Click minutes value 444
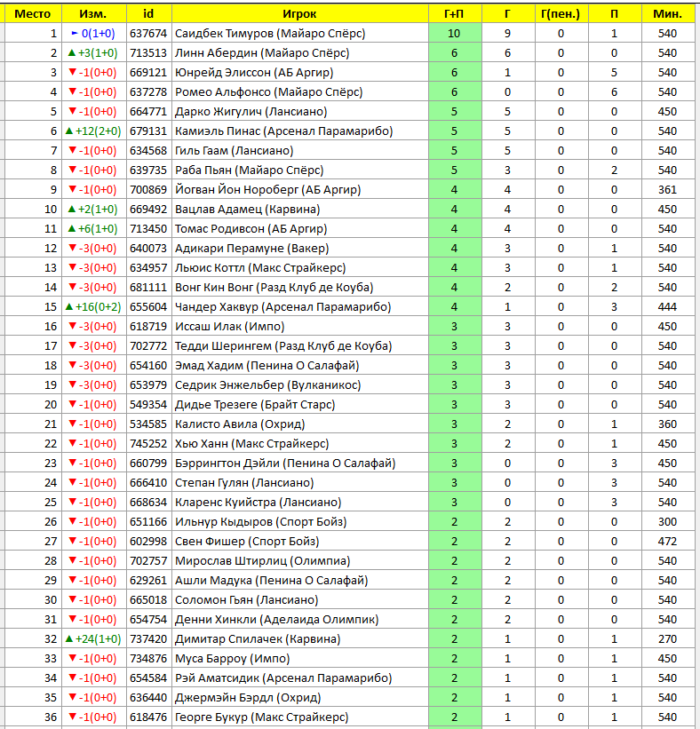700x729 pixels. click(x=668, y=307)
